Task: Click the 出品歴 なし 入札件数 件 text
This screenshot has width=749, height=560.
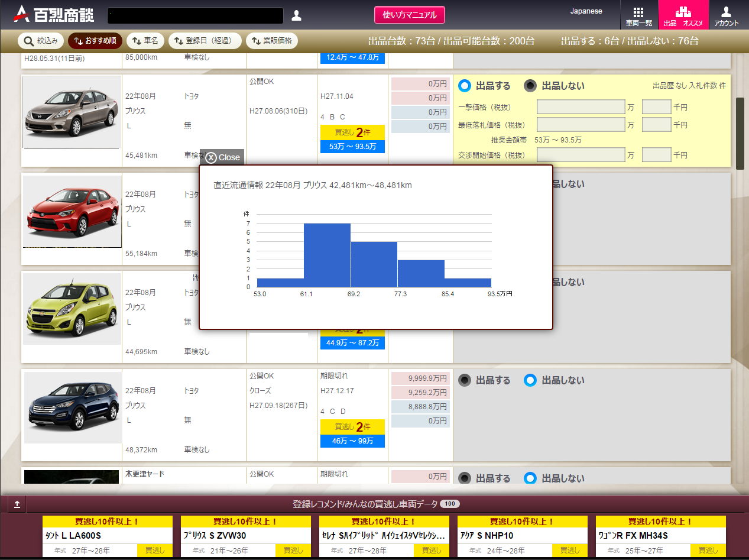Action: (689, 86)
